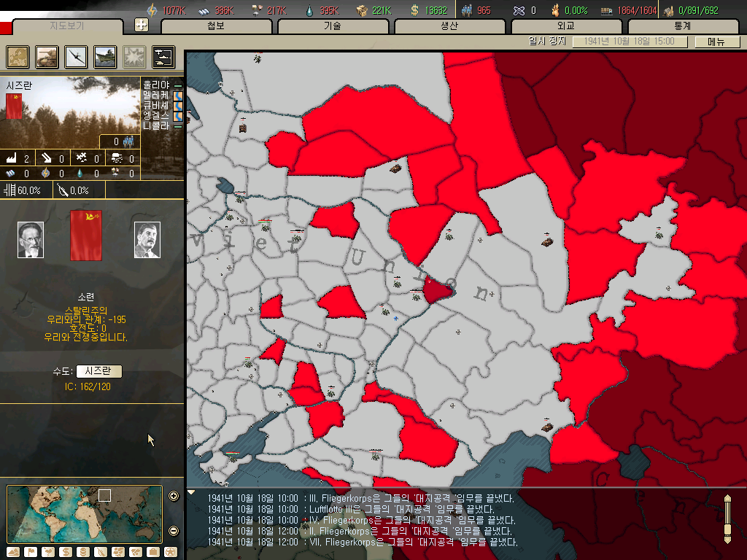Select adjacent province 큐비셰
This screenshot has width=747, height=560.
point(156,105)
